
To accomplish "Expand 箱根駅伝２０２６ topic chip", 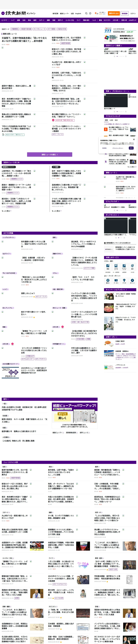I will [x=9, y=167].
